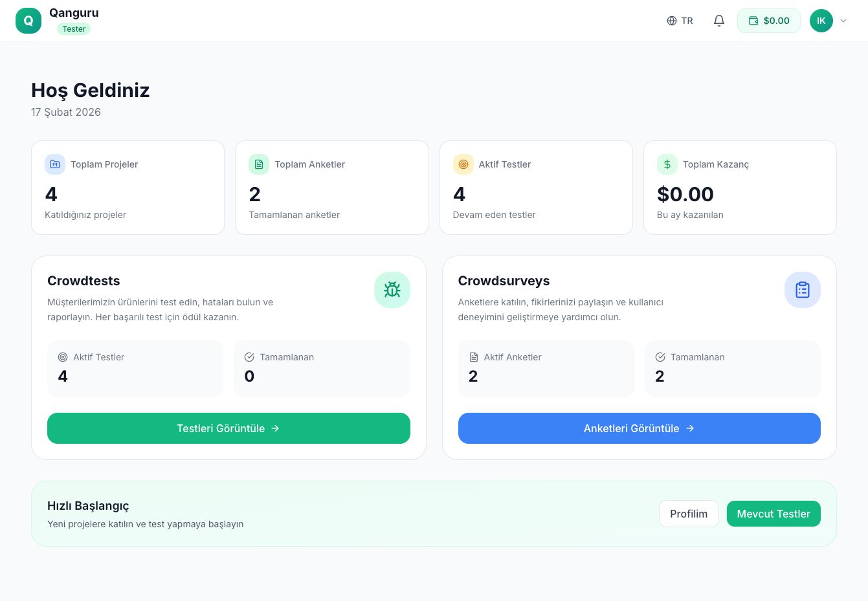Image resolution: width=868 pixels, height=601 pixels.
Task: Click the Anketleri Görüntüle button
Action: click(x=639, y=428)
